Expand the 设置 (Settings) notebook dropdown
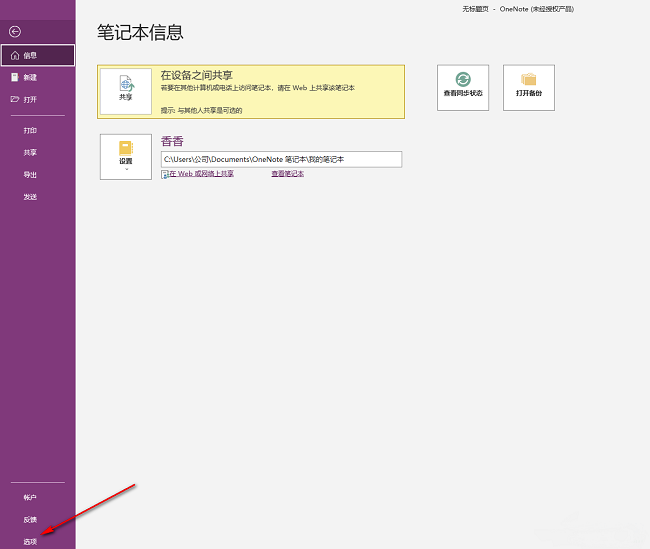This screenshot has width=650, height=549. click(x=126, y=155)
